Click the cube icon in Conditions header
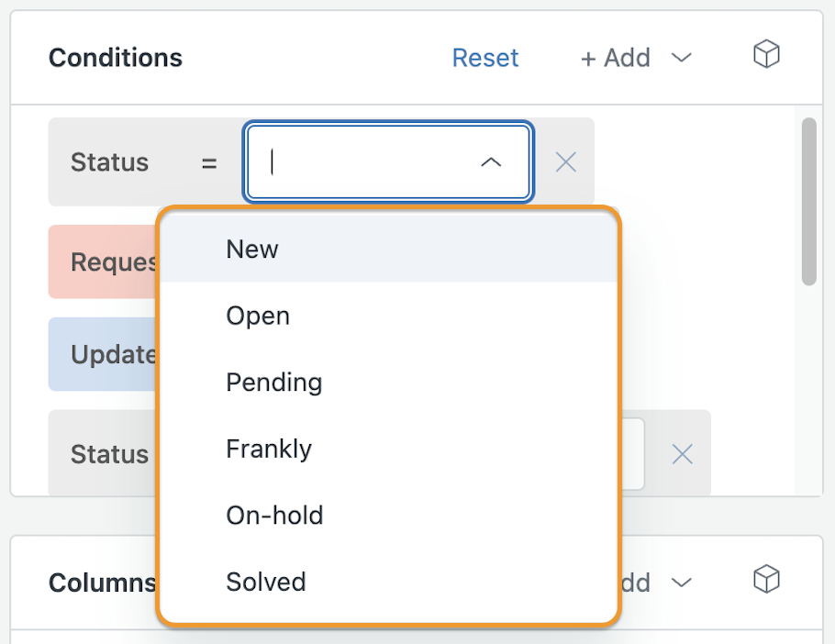This screenshot has width=835, height=644. [x=766, y=54]
